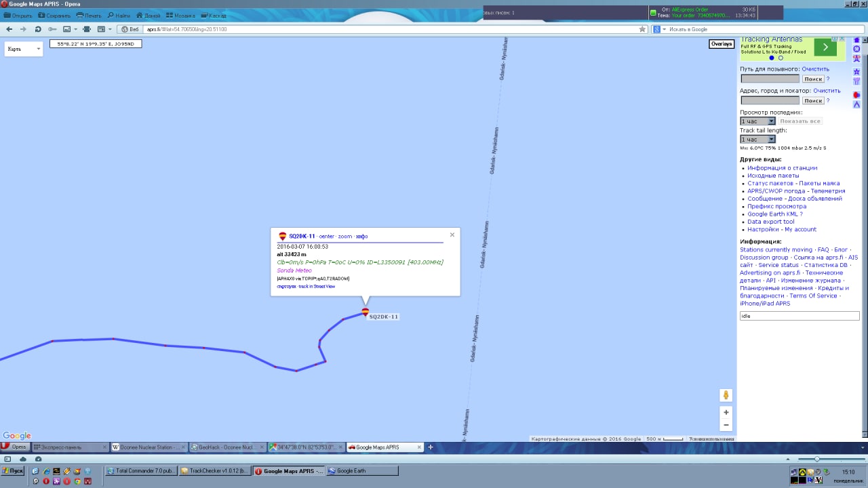Click the red and blue circles icon in the side strip
This screenshot has height=488, width=868.
click(x=856, y=95)
